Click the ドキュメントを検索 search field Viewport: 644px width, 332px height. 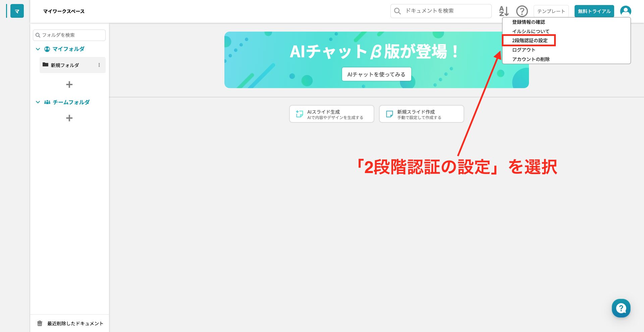pos(440,11)
